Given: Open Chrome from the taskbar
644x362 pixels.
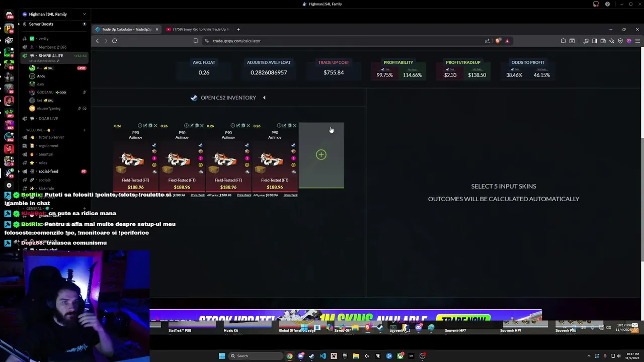Looking at the screenshot, I should coord(289,356).
